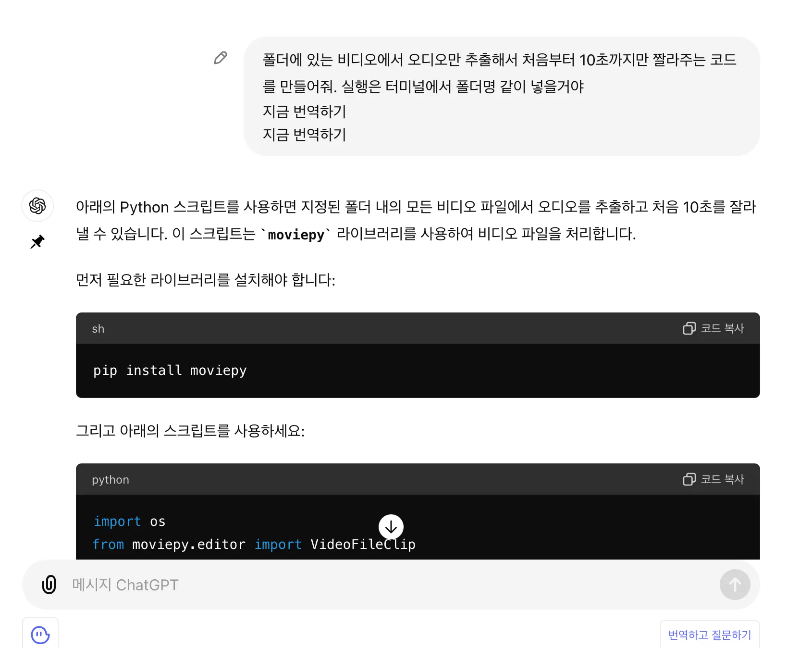This screenshot has height=648, width=812.
Task: Click the text 그리고 아래의 스크립트를 사용하세요
Action: pos(190,430)
